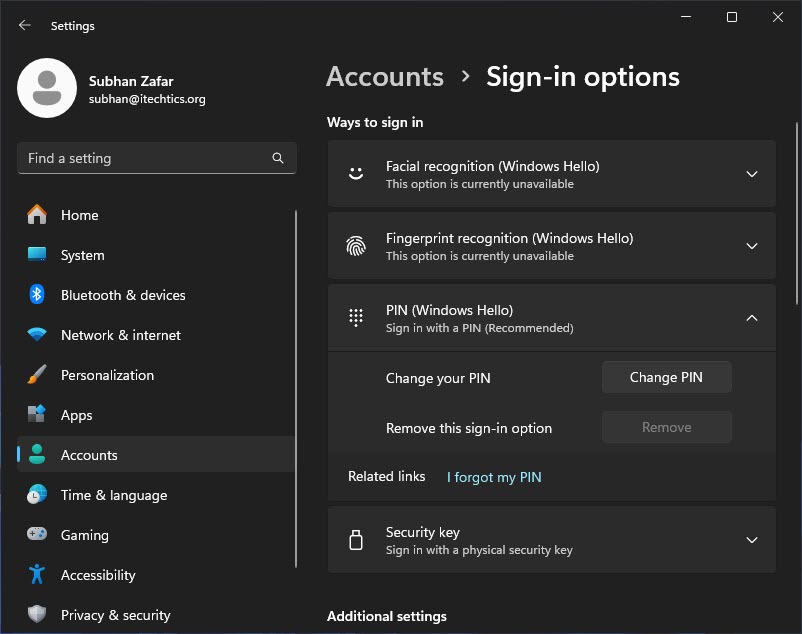Viewport: 802px width, 634px height.
Task: Click the Change PIN button
Action: click(x=666, y=377)
